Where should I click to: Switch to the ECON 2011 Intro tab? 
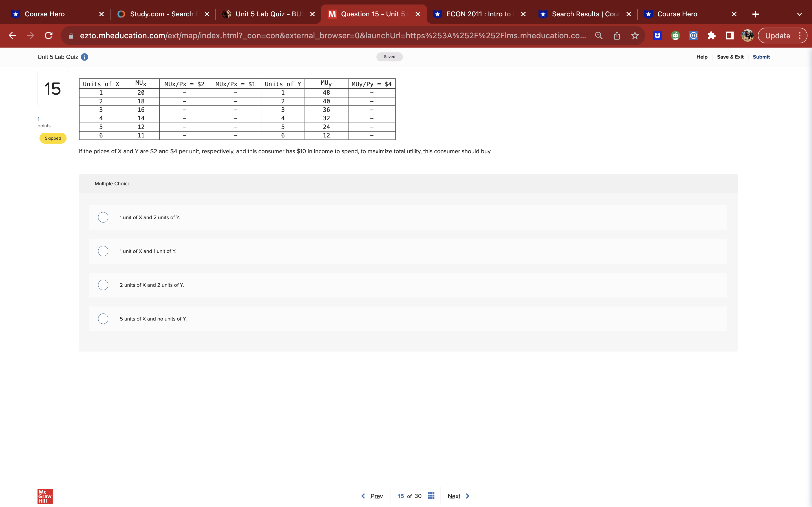pyautogui.click(x=478, y=14)
